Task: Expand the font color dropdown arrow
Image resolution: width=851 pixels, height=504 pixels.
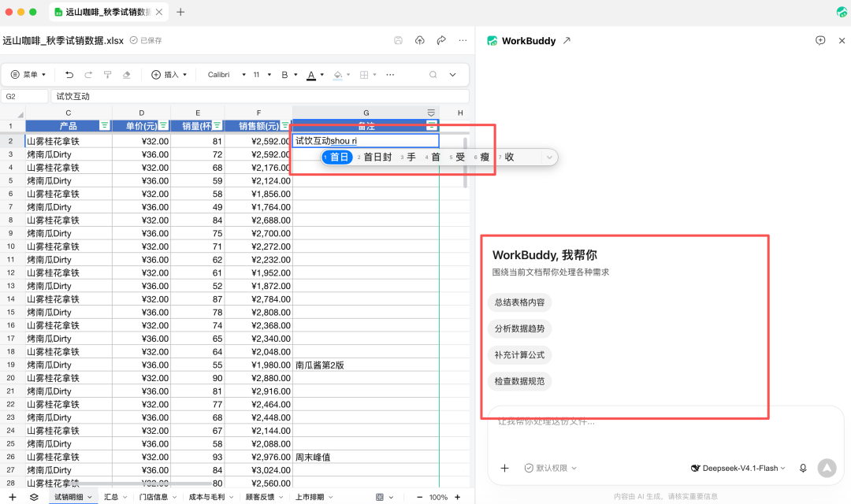Action: pyautogui.click(x=321, y=75)
